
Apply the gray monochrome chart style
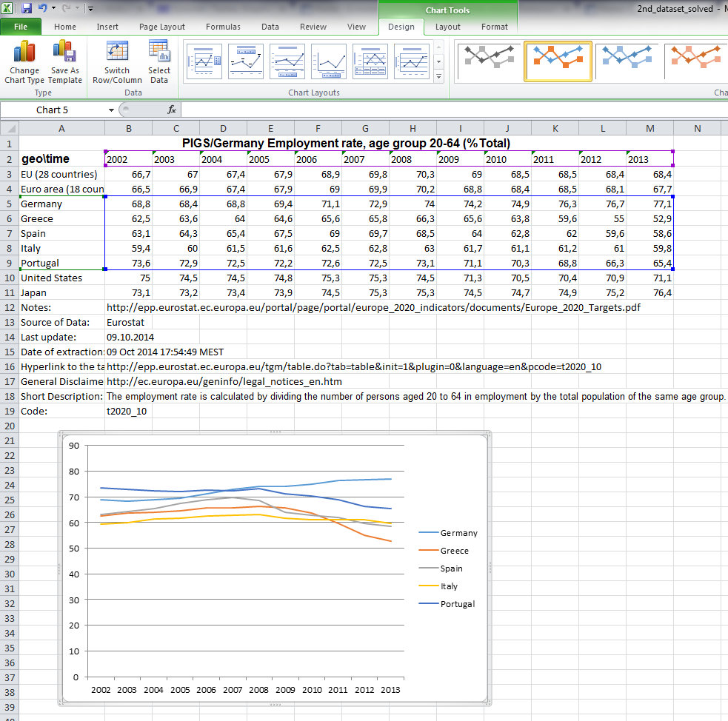tap(489, 61)
